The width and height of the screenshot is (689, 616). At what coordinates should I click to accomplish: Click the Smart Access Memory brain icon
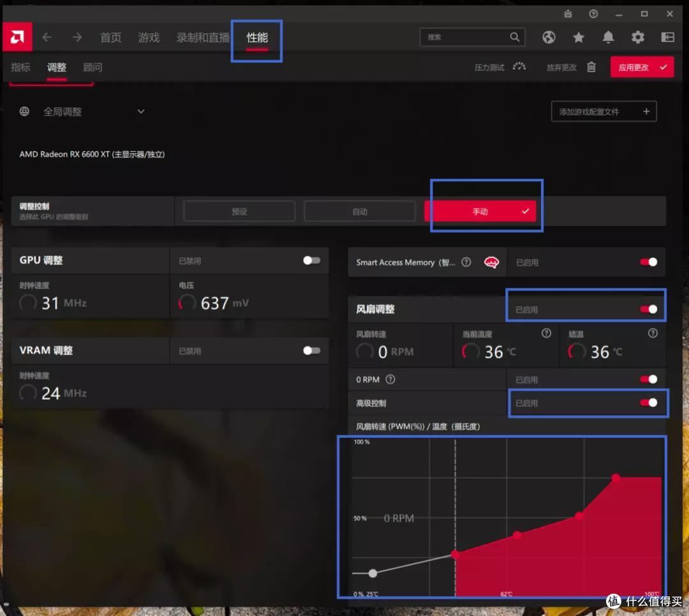tap(491, 262)
